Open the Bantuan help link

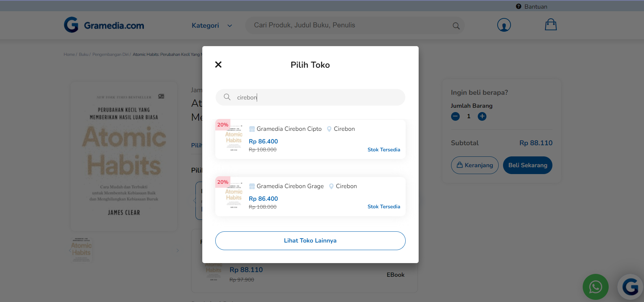536,6
